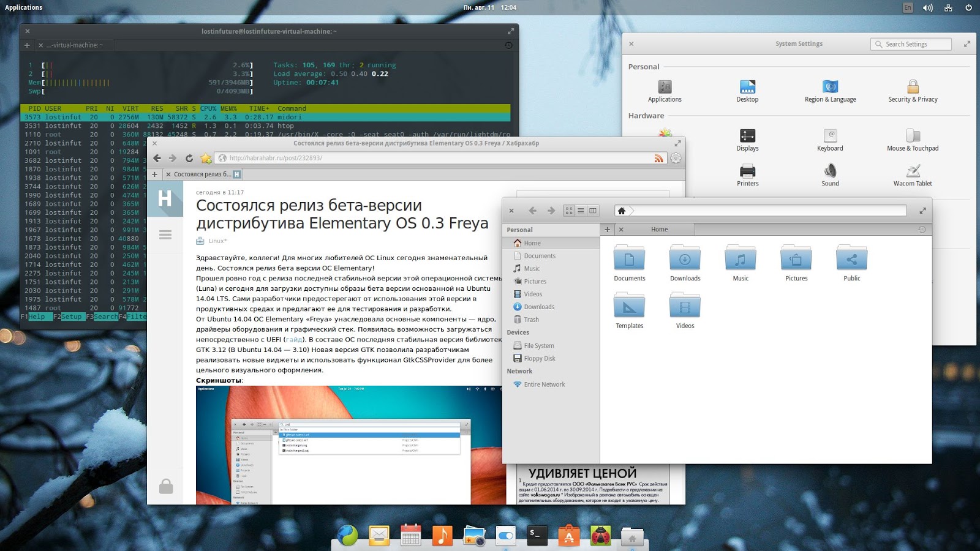980x551 pixels.
Task: Open the volume indicator in top panel
Action: click(x=928, y=7)
